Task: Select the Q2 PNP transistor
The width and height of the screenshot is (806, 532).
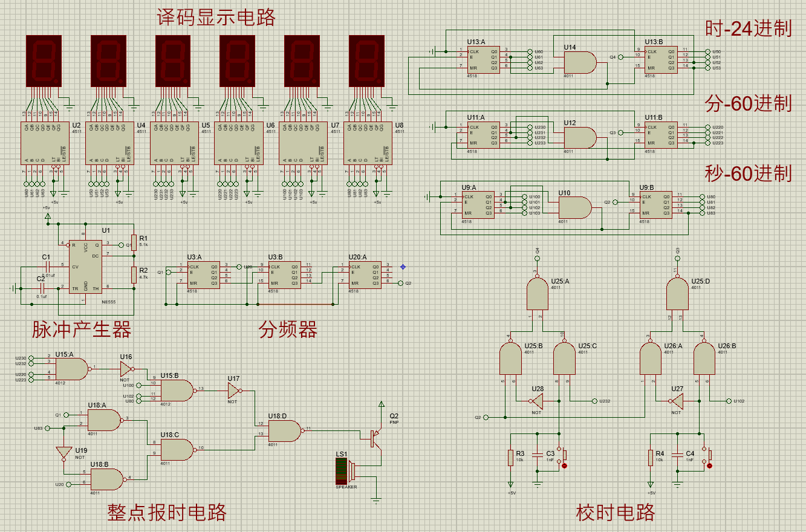Action: [376, 438]
